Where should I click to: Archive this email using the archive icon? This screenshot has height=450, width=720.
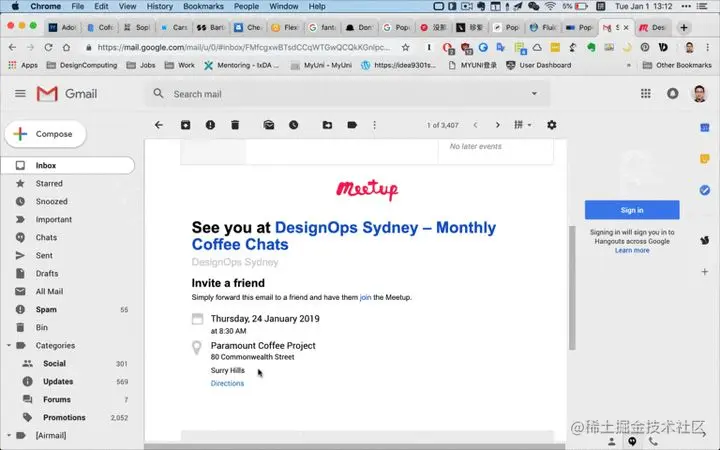click(x=186, y=125)
